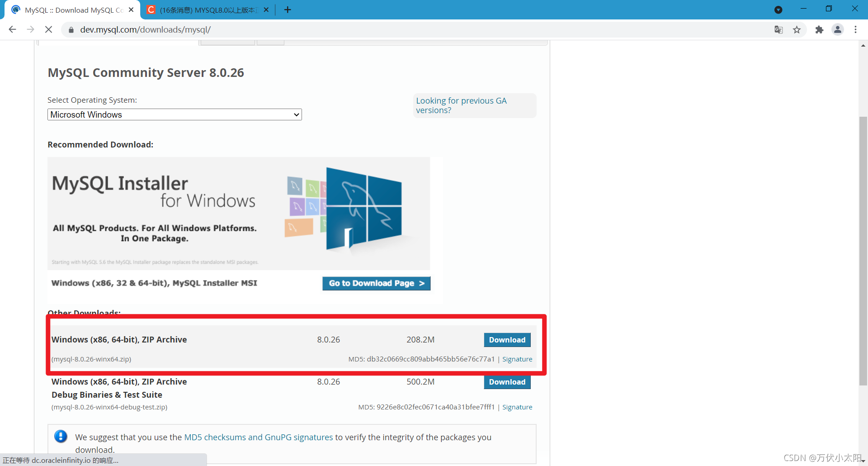Open the browser extensions puzzle icon
868x466 pixels.
[819, 30]
